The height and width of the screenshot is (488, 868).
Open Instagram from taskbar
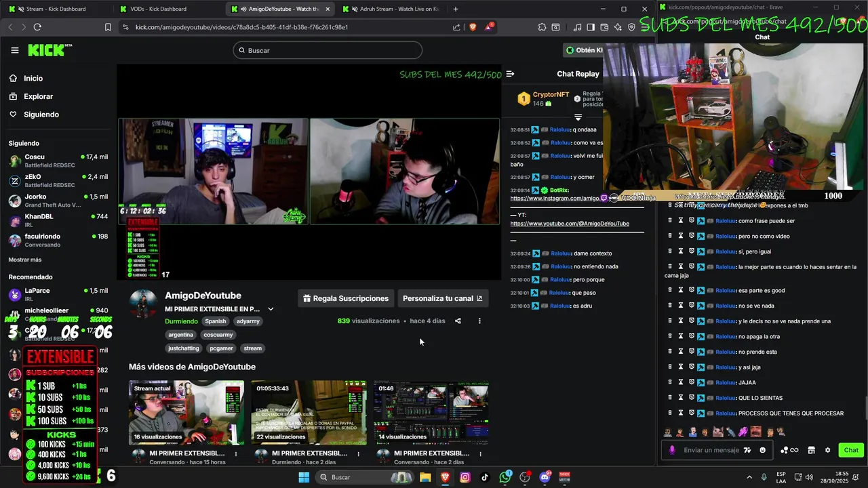click(465, 477)
